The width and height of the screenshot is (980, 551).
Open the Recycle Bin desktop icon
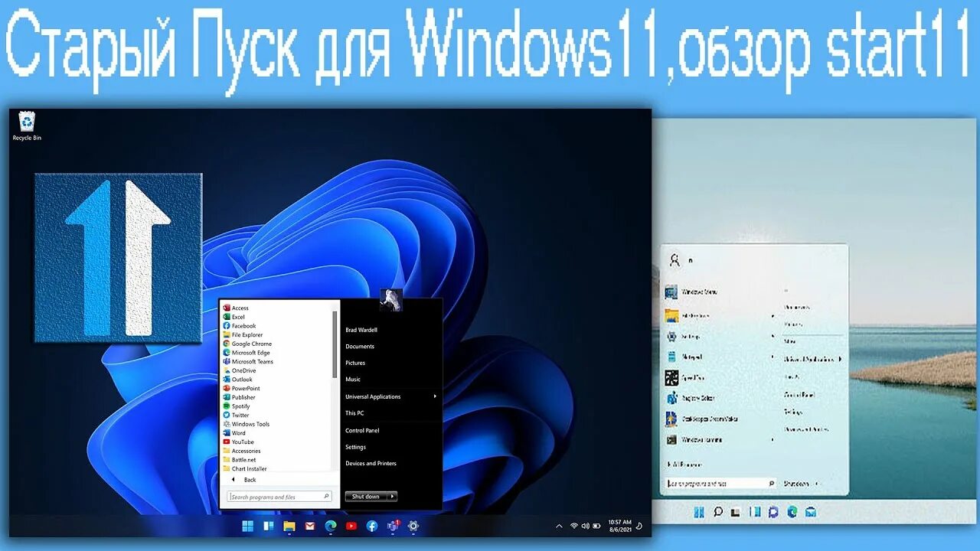coord(27,126)
